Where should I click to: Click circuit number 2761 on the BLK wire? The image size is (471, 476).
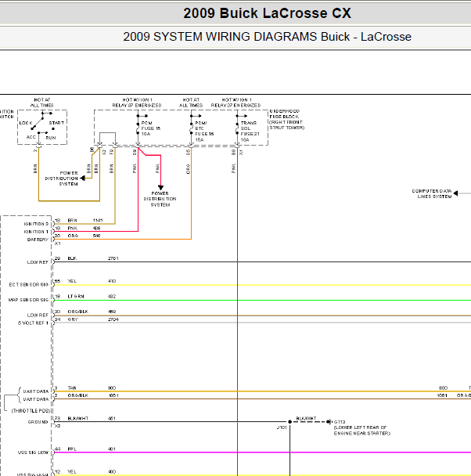click(113, 258)
